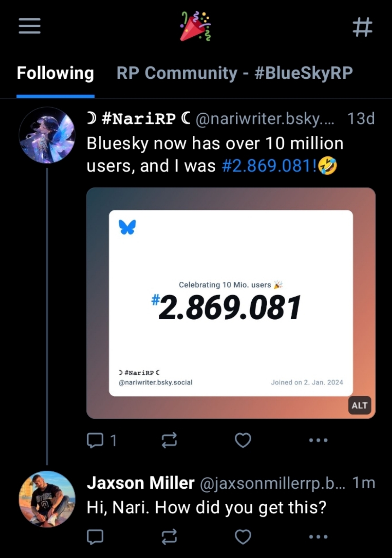Open the @nariwriter.bsky handle profile link
The image size is (392, 558).
265,119
